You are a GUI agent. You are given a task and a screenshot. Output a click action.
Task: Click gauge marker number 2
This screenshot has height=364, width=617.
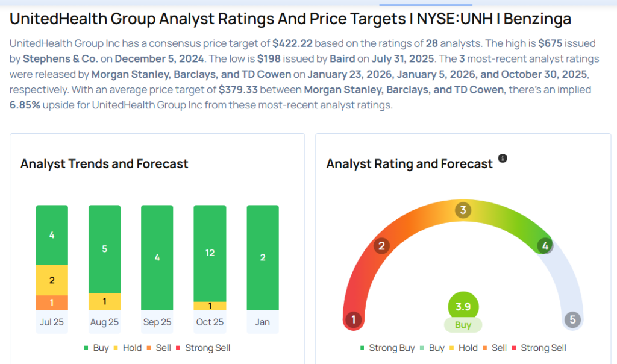pyautogui.click(x=381, y=245)
